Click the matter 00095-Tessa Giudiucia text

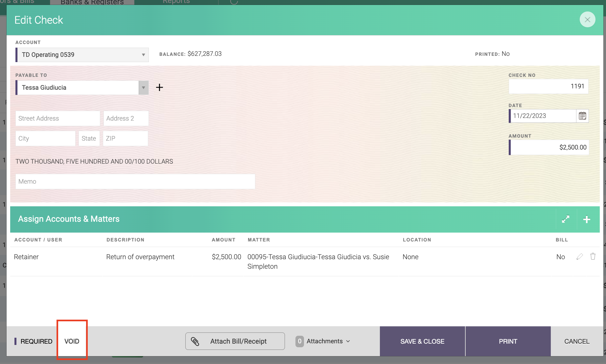pos(318,262)
